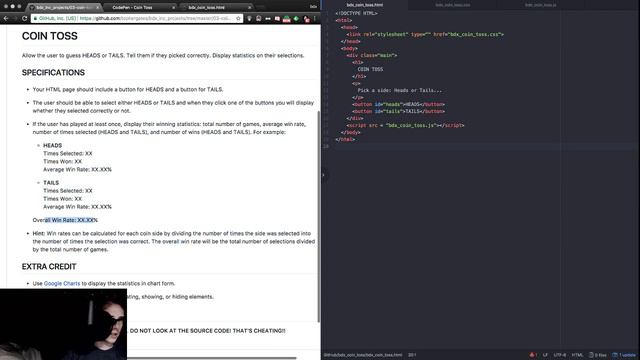Click 'DO NOT LOOK AT THE SOURCE CODE' text
The image size is (640, 360).
(x=207, y=331)
